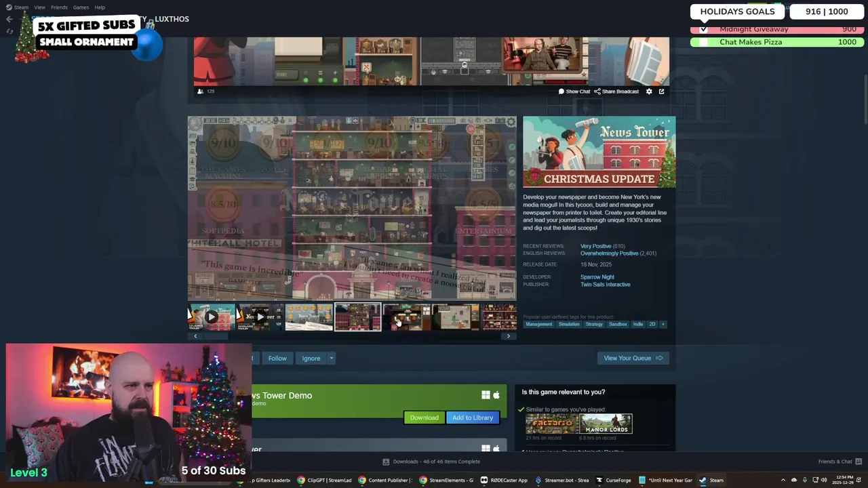Image resolution: width=868 pixels, height=488 pixels.
Task: Click the 2D tag
Action: pos(652,324)
